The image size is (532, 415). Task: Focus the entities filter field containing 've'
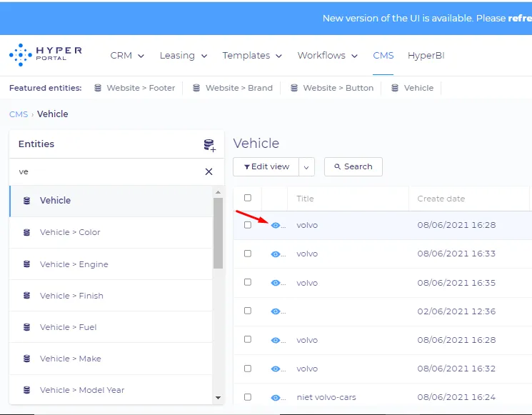coord(109,171)
